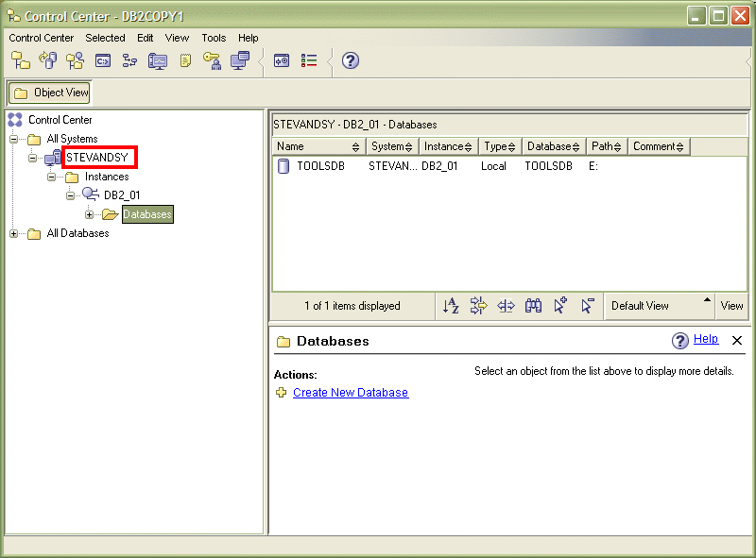Minimize the Control Center window
756x558 pixels.
696,16
